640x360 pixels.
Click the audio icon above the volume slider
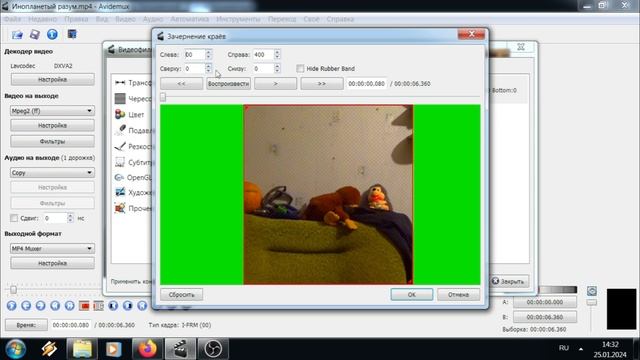pyautogui.click(x=592, y=291)
